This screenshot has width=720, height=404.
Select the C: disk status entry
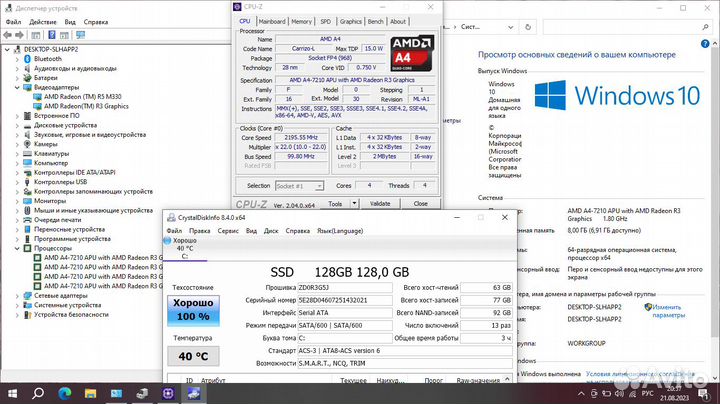[x=185, y=248]
